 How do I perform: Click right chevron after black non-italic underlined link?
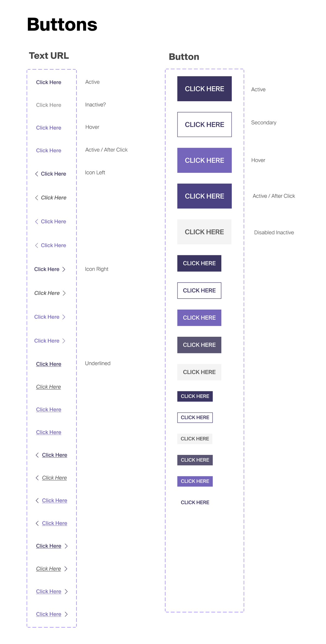(x=66, y=546)
